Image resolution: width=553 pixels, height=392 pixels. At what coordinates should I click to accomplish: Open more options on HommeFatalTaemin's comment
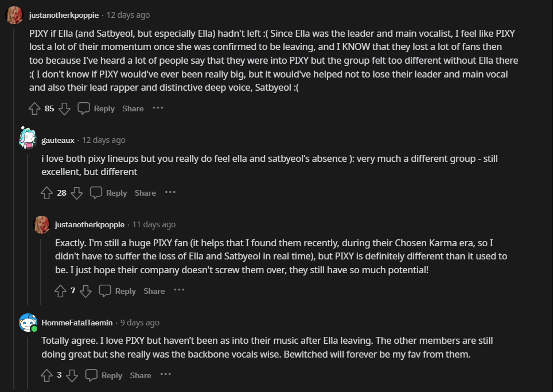pyautogui.click(x=165, y=375)
